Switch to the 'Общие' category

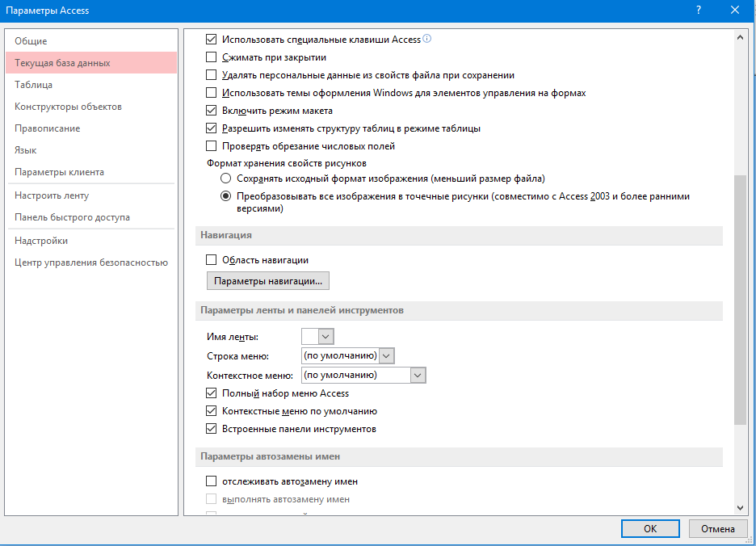coord(31,41)
